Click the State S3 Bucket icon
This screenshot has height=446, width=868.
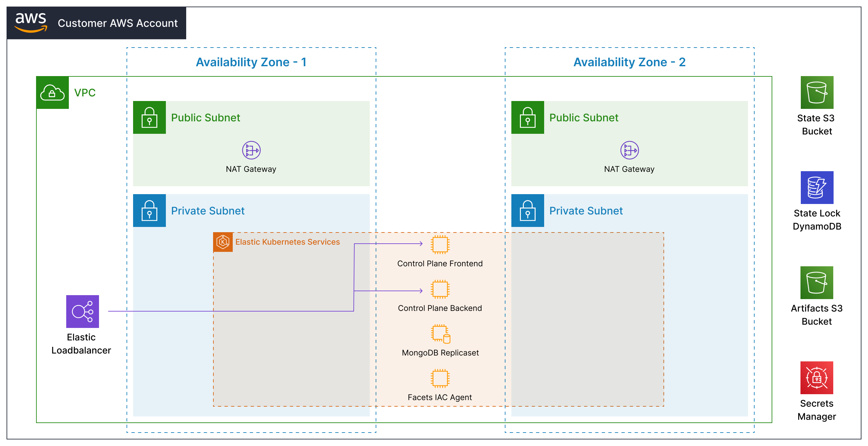pos(817,92)
